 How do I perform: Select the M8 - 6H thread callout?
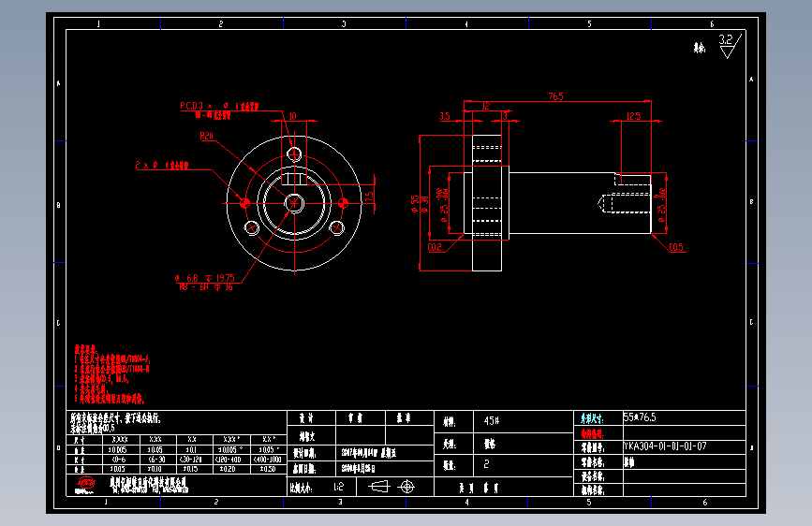[x=206, y=286]
